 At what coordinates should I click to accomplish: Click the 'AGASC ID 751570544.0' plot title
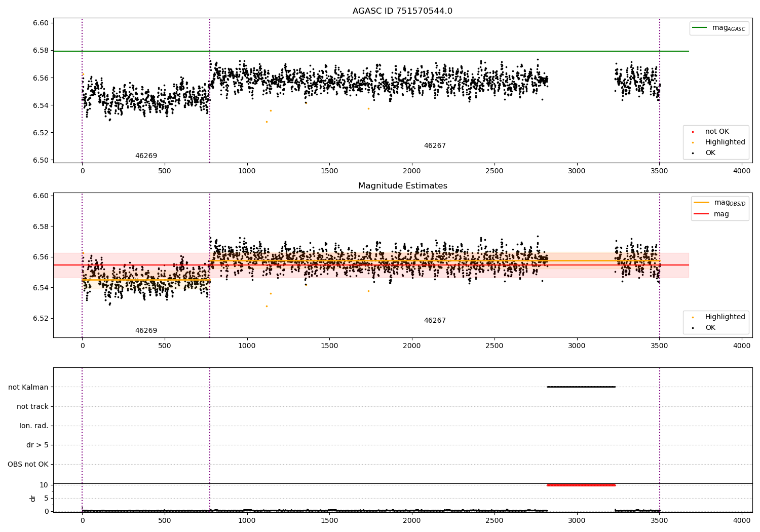point(402,11)
